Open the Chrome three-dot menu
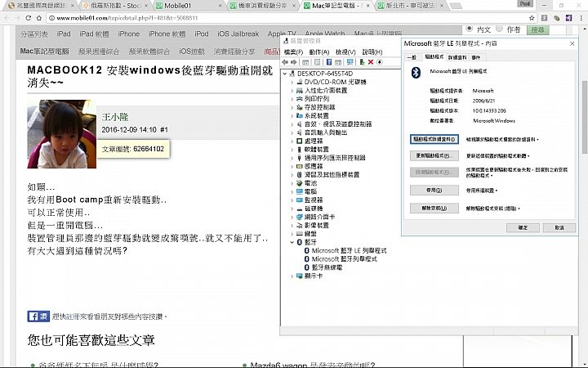 pyautogui.click(x=581, y=18)
